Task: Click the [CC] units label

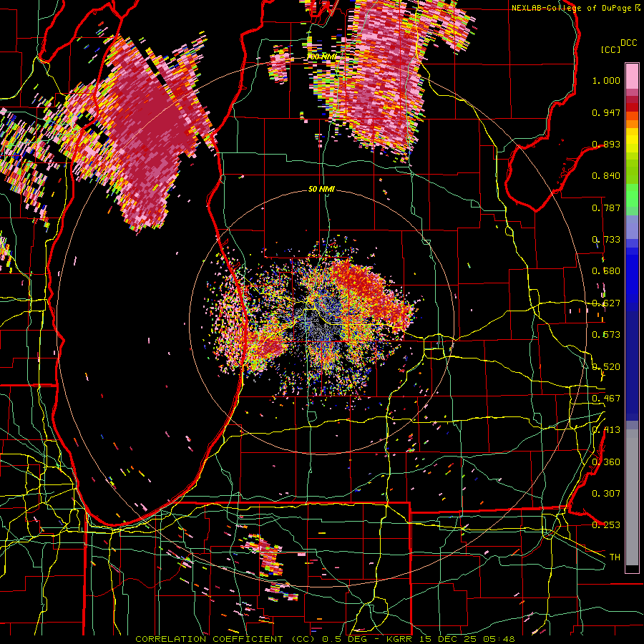Action: click(x=610, y=49)
